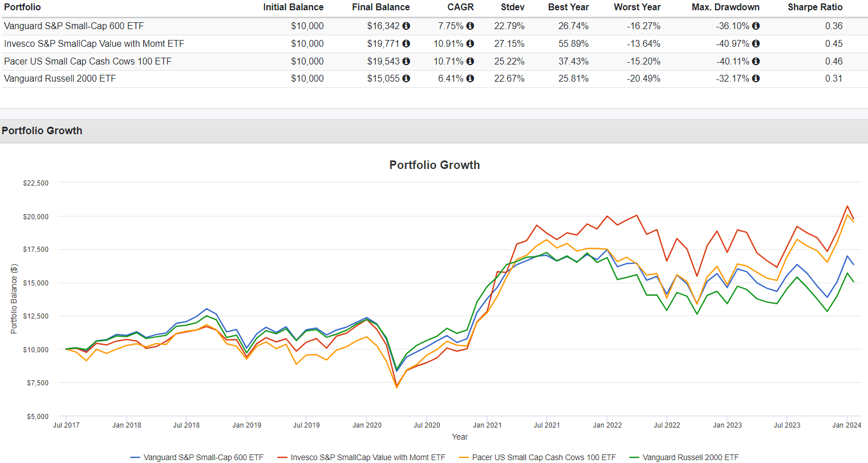Click the Initial Balance column header
Screen dimensions: 868x463
(x=293, y=7)
